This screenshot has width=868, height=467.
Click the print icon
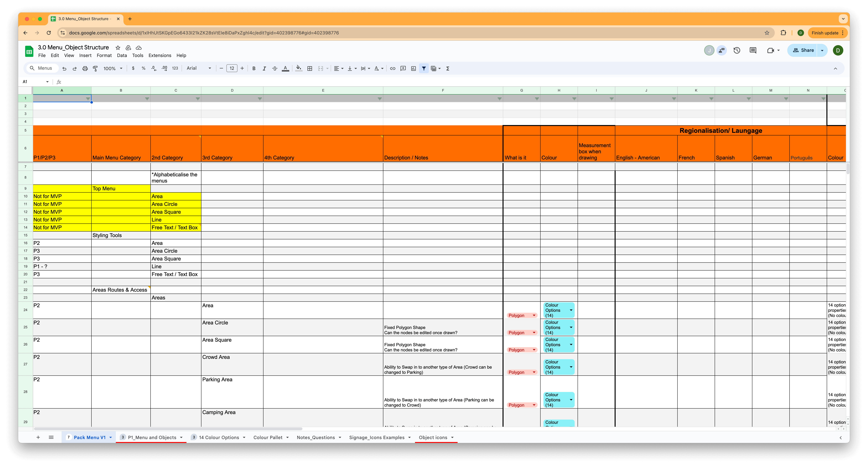click(x=85, y=68)
